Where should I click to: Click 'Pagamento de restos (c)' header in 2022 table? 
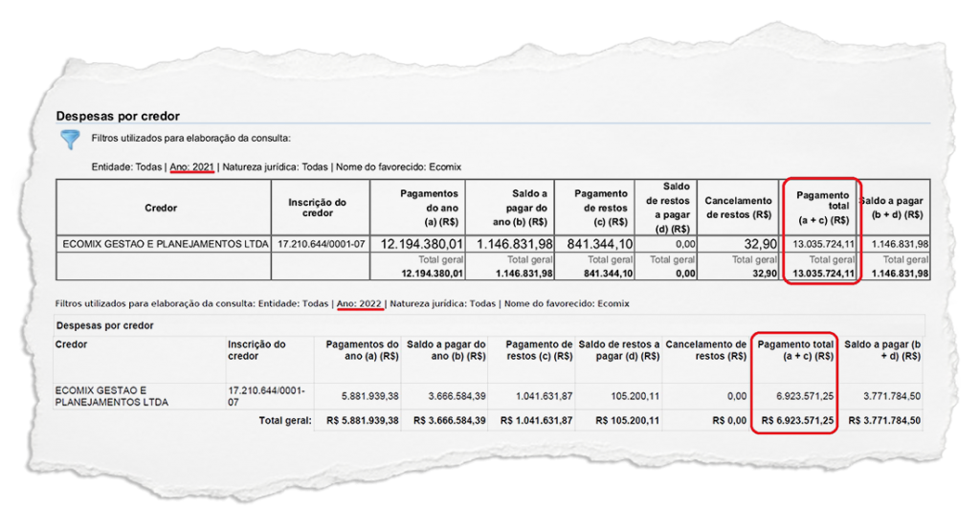[x=539, y=350]
